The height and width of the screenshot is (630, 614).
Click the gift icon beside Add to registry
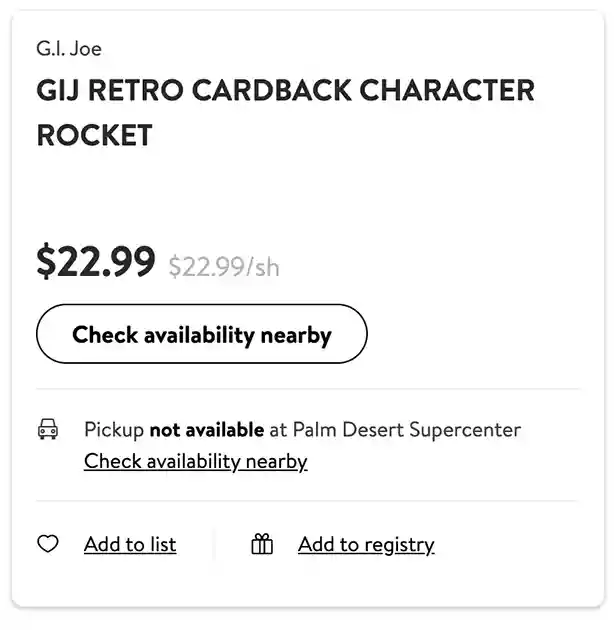pyautogui.click(x=262, y=544)
